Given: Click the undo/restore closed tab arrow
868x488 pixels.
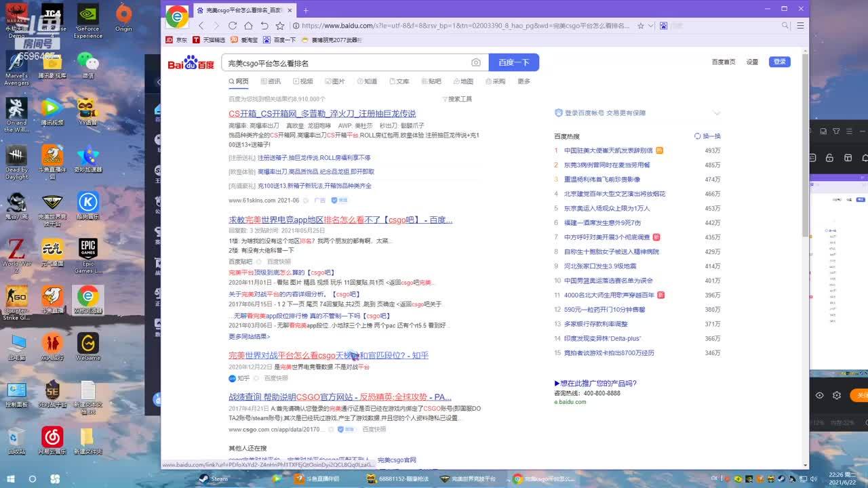Looking at the screenshot, I should pos(264,26).
